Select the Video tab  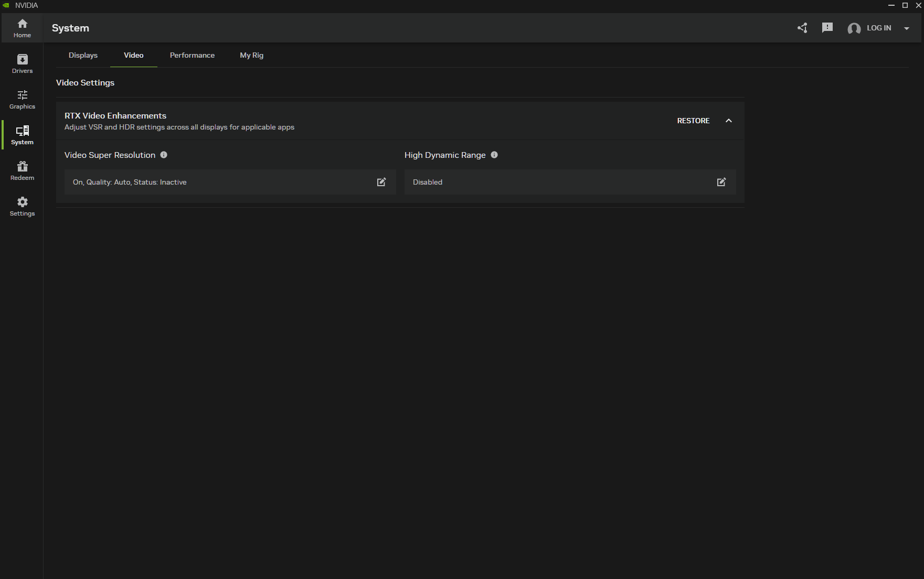[x=134, y=55]
